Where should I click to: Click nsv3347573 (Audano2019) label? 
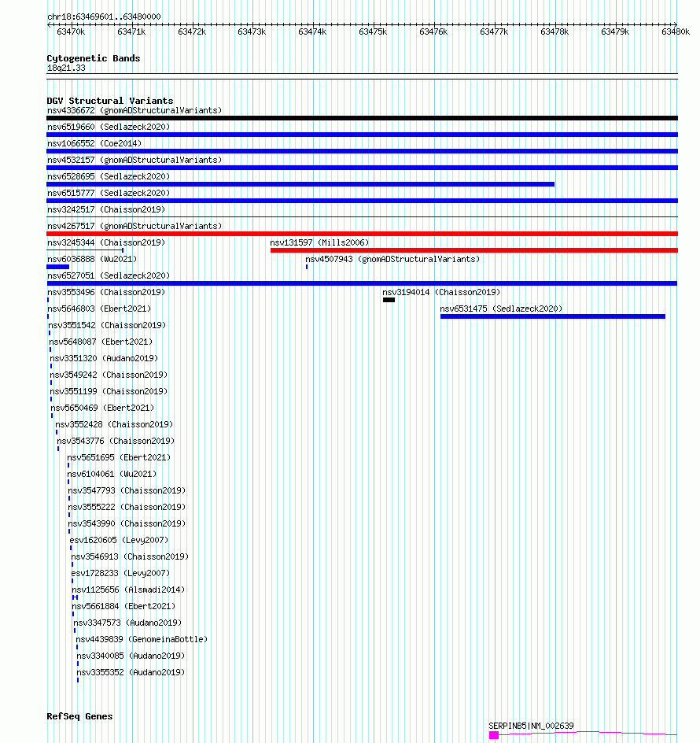point(127,623)
